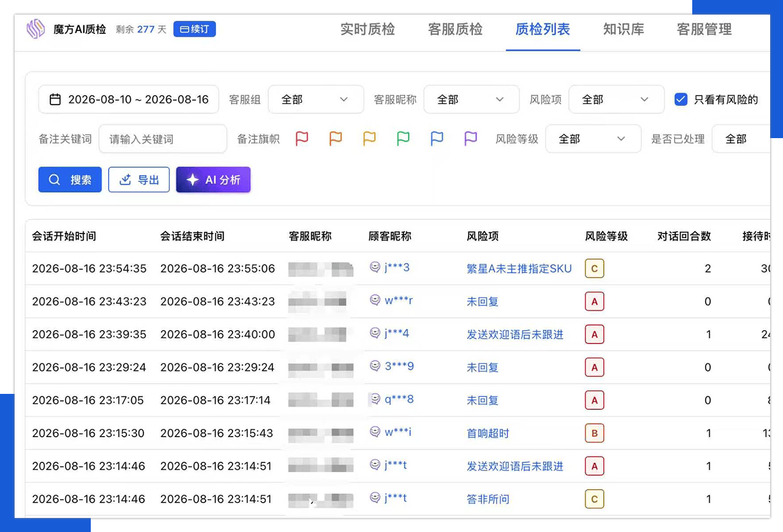Select the blue remark flag
Viewport: 783px width, 532px height.
[437, 139]
